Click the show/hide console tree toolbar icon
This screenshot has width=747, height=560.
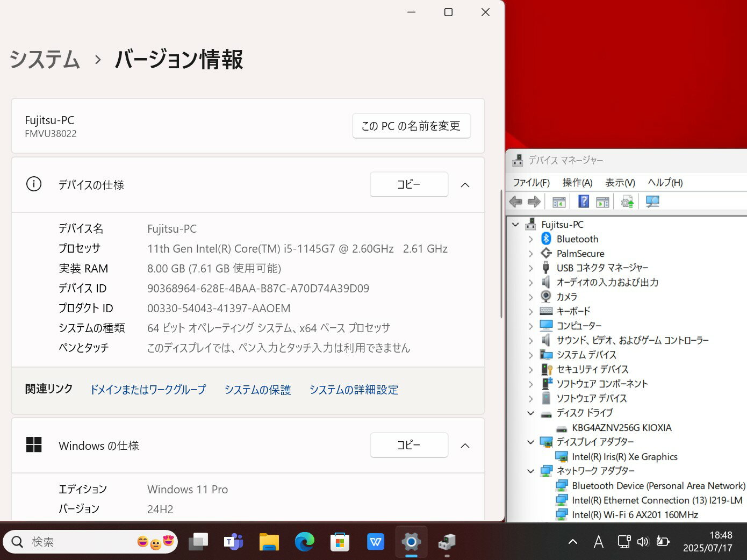pyautogui.click(x=559, y=202)
